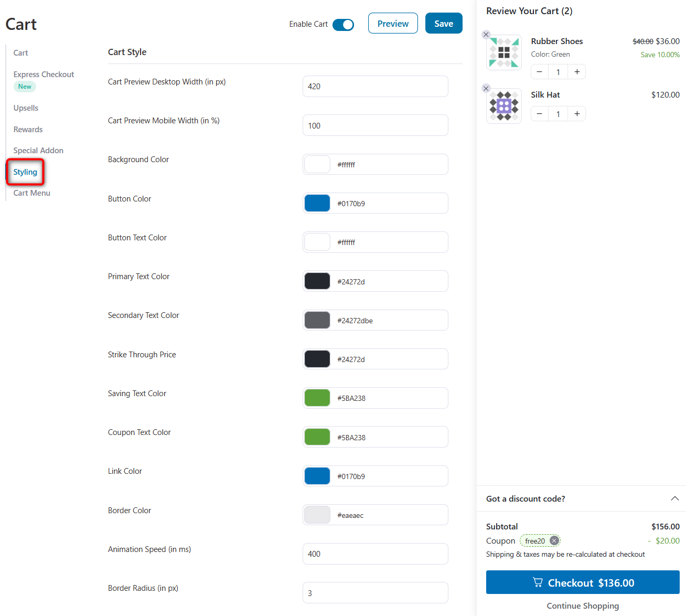This screenshot has width=686, height=616.
Task: Go to the Upsells tab
Action: coord(26,108)
